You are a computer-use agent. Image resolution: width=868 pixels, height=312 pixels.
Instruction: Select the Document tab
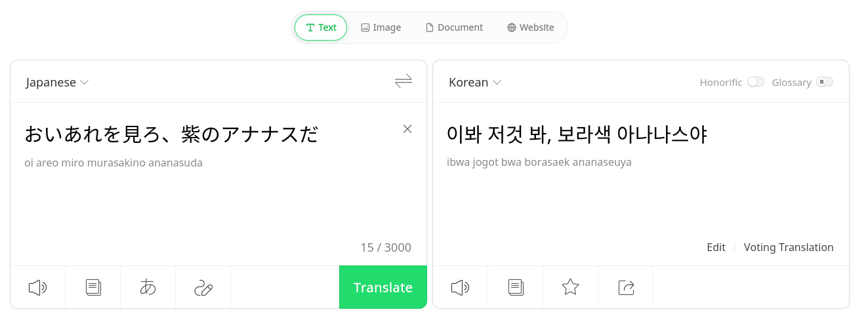pyautogui.click(x=455, y=28)
